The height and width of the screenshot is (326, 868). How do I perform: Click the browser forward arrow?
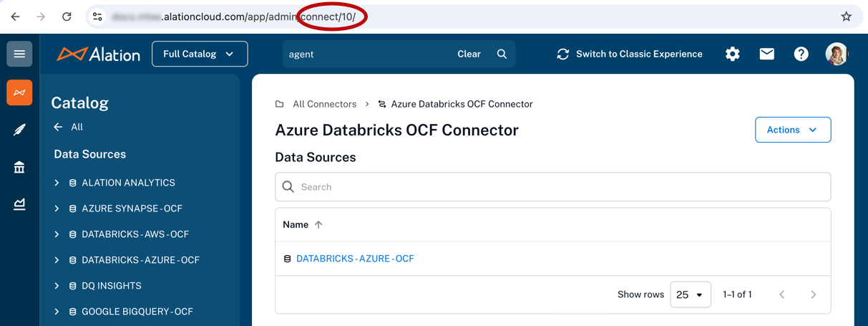(41, 16)
